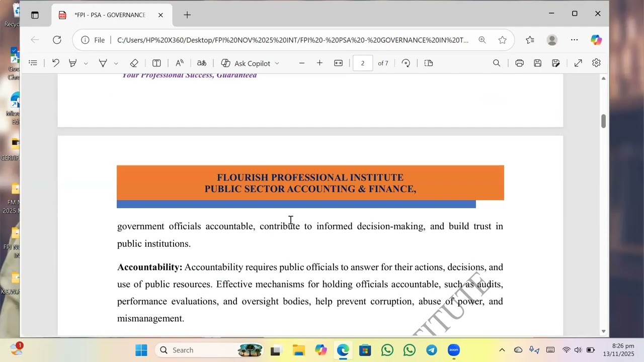The height and width of the screenshot is (362, 644).
Task: Open Copilot app in taskbar
Action: pyautogui.click(x=321, y=350)
